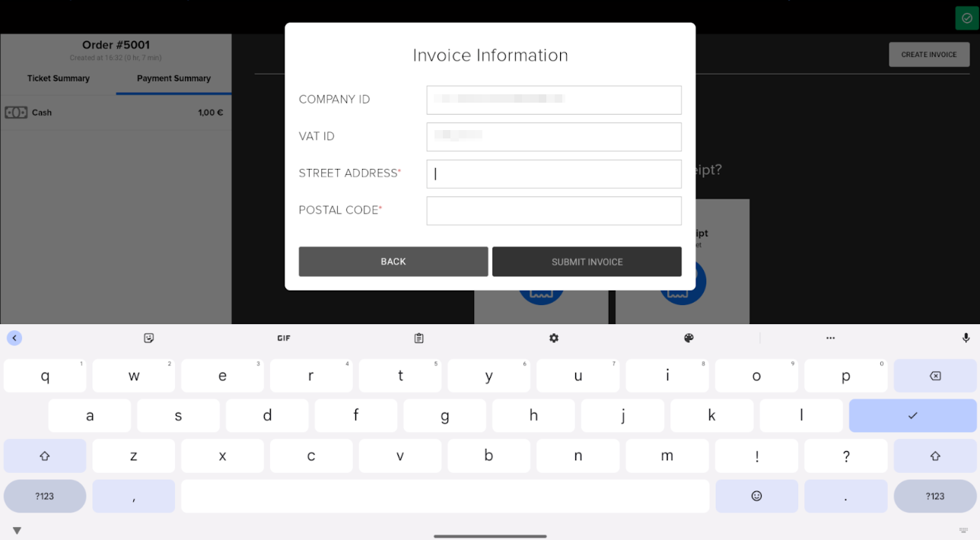
Task: Focus the Postal Code input field
Action: pyautogui.click(x=554, y=211)
